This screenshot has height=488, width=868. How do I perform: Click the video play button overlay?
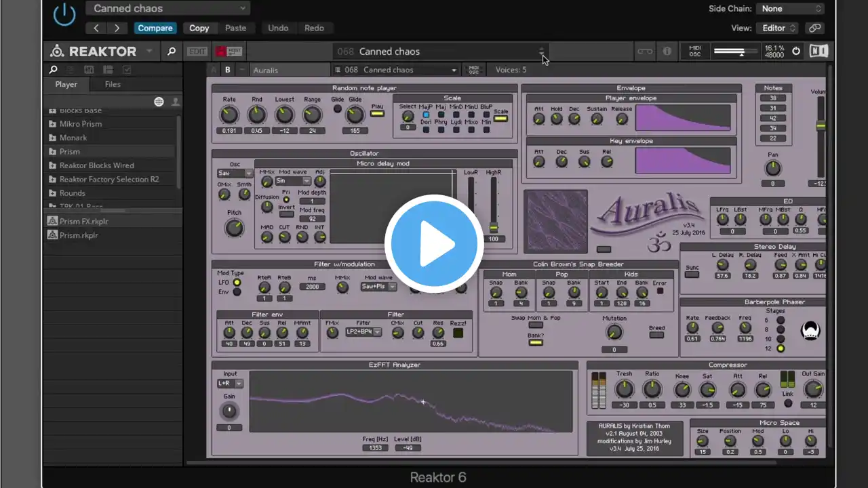[x=434, y=244]
